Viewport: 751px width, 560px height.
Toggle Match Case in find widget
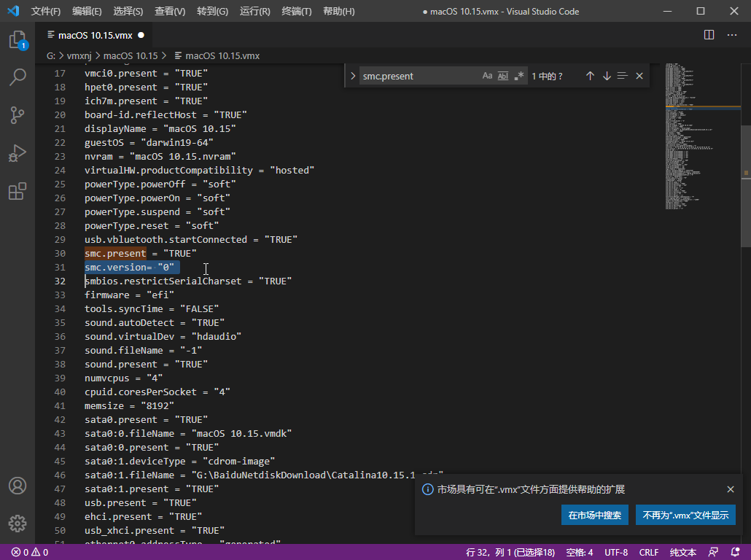[x=487, y=76]
